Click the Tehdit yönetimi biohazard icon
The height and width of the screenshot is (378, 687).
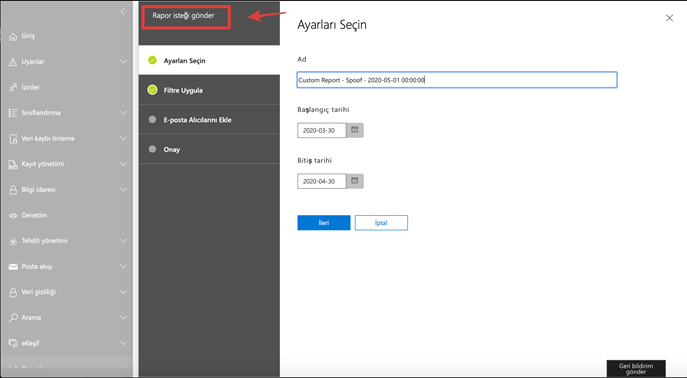[x=13, y=241]
